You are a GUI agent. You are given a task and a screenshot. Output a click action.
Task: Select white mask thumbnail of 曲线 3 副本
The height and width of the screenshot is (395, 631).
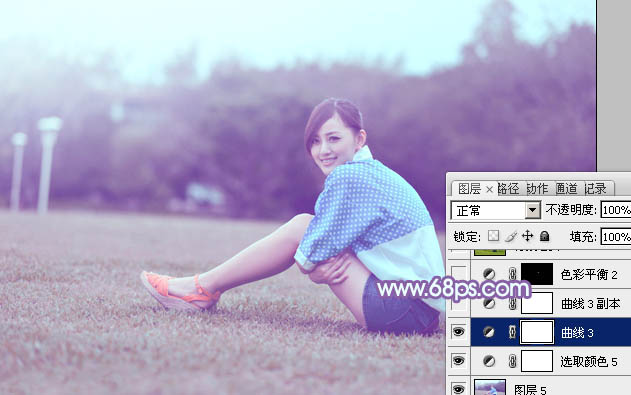click(x=537, y=303)
